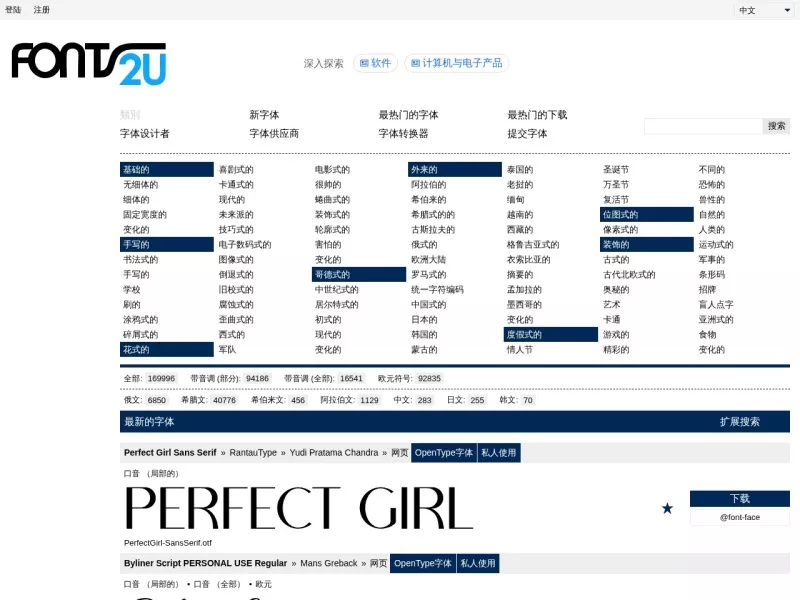Open the 最热门的字体 menu item
The height and width of the screenshot is (600, 800).
click(x=408, y=115)
